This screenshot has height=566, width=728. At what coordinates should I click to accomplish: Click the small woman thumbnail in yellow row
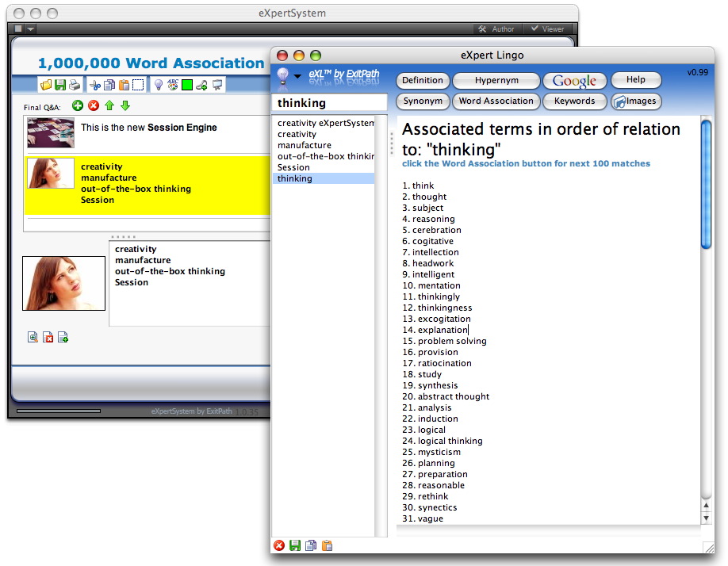click(x=51, y=173)
